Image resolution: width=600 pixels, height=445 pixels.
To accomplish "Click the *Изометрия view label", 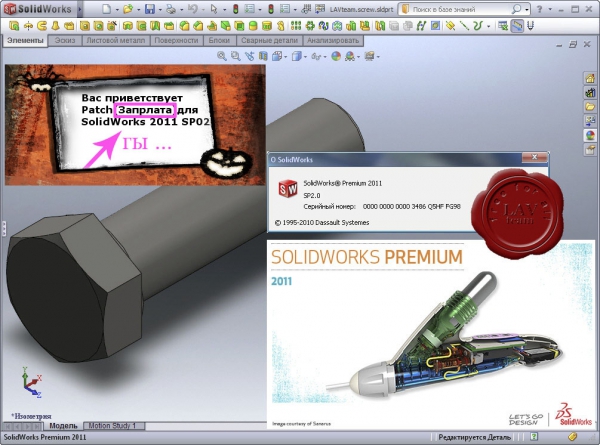I will tap(31, 416).
